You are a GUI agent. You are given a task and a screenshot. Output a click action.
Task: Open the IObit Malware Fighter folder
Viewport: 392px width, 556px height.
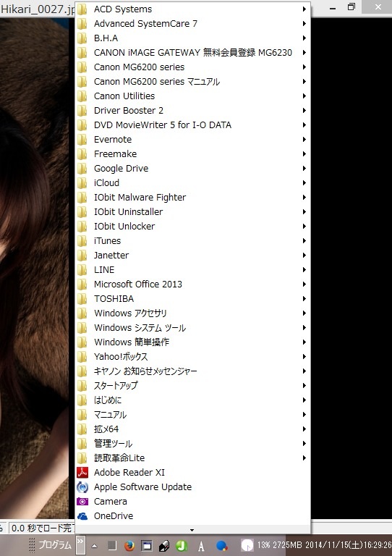(x=193, y=197)
